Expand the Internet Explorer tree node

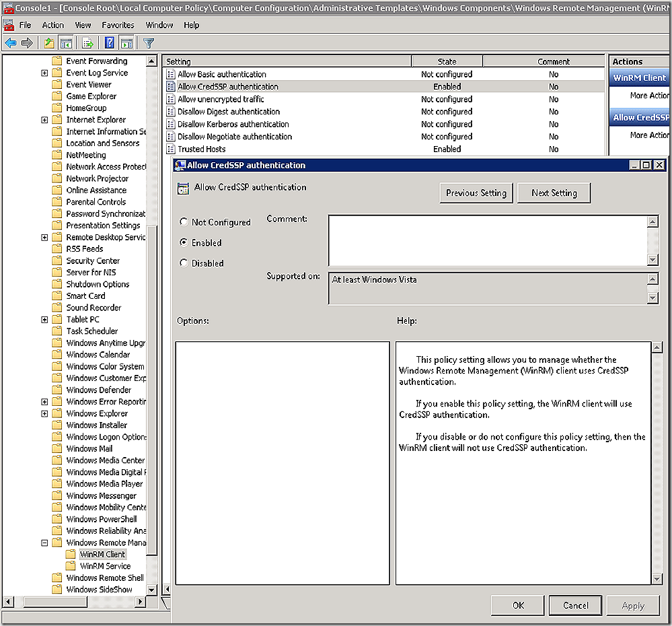pyautogui.click(x=44, y=120)
